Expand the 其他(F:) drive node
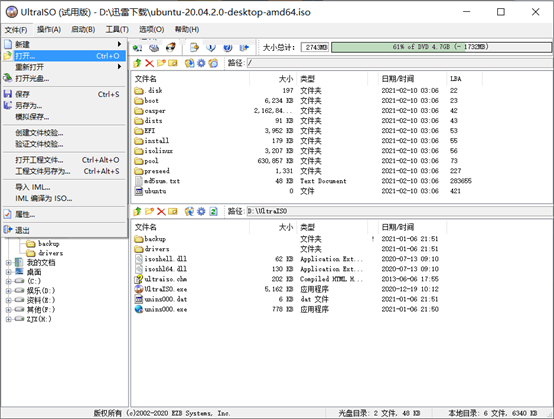Viewport: 554px width, 419px height. pos(8,310)
